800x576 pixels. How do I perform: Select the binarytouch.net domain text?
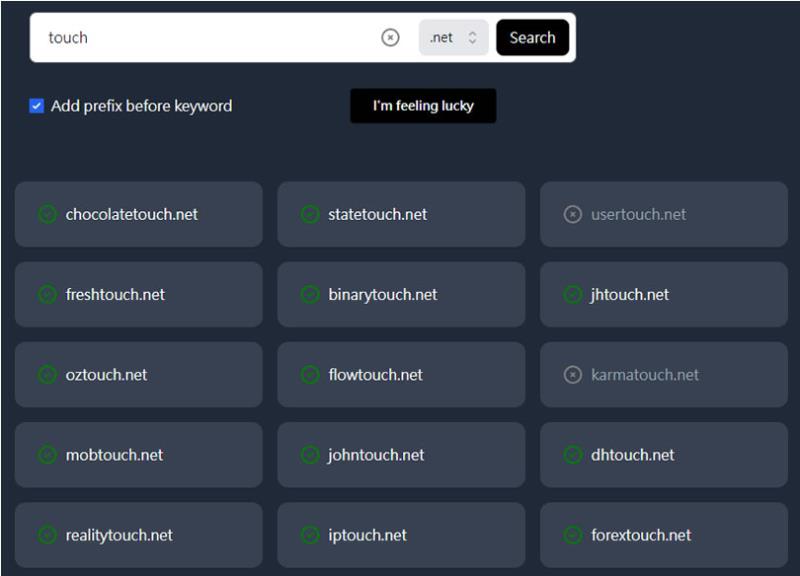pyautogui.click(x=383, y=295)
